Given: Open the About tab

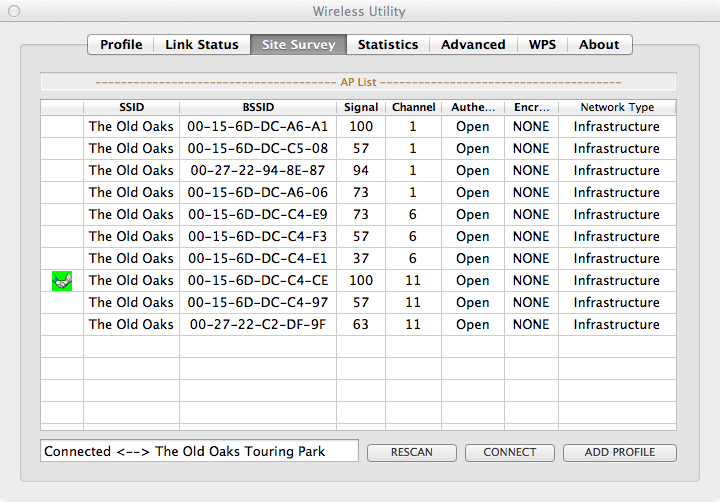Looking at the screenshot, I should (599, 45).
